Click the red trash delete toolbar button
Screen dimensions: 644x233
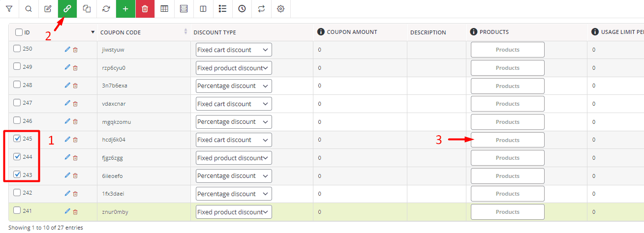pos(145,9)
